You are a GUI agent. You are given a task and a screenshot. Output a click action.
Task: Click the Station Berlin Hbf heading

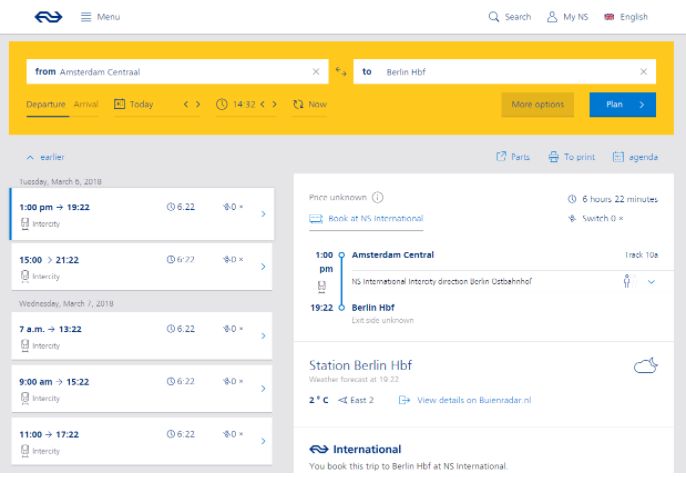click(360, 365)
